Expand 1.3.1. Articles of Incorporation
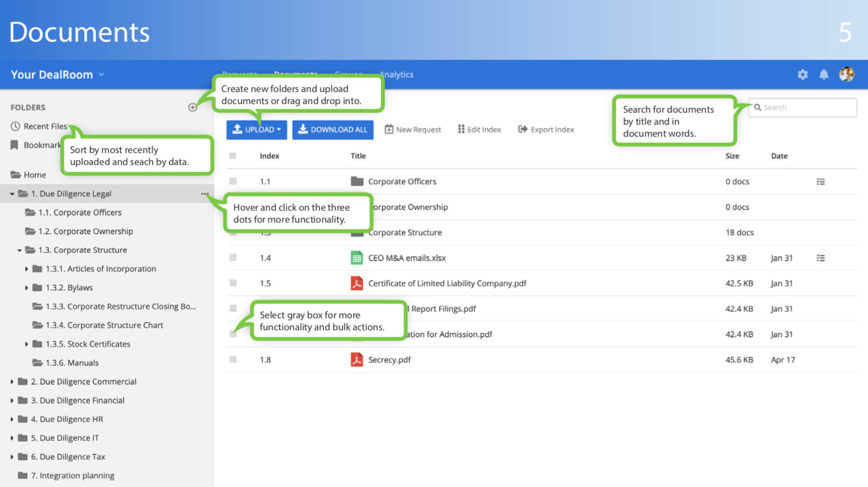 pos(26,269)
